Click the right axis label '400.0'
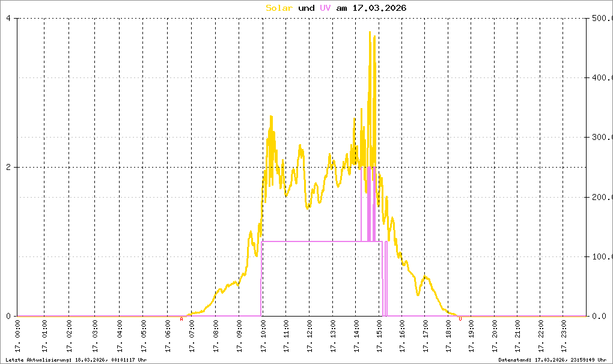This screenshot has width=613, height=364. [602, 77]
